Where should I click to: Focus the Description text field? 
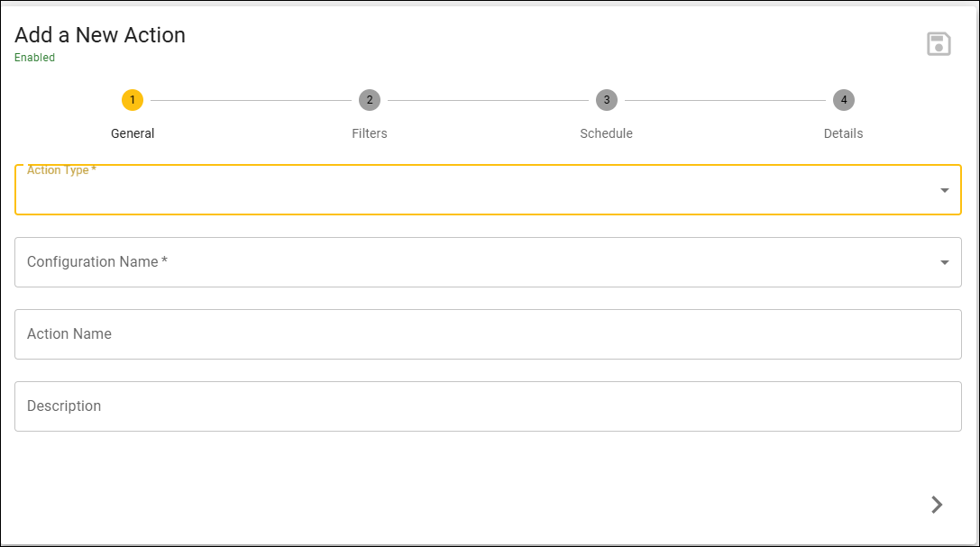488,406
